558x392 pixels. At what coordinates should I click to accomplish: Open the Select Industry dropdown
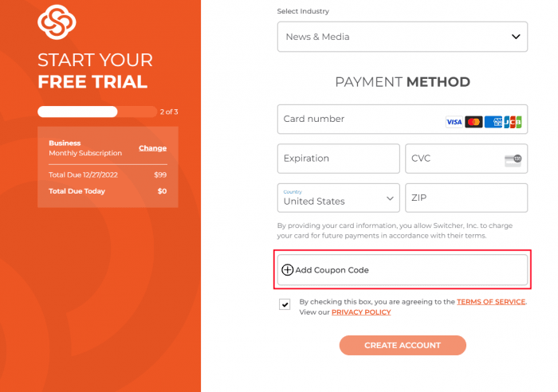[403, 37]
